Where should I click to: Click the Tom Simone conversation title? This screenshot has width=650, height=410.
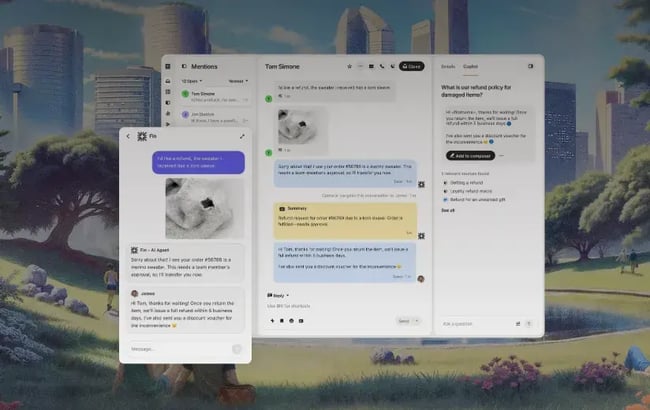click(x=282, y=66)
